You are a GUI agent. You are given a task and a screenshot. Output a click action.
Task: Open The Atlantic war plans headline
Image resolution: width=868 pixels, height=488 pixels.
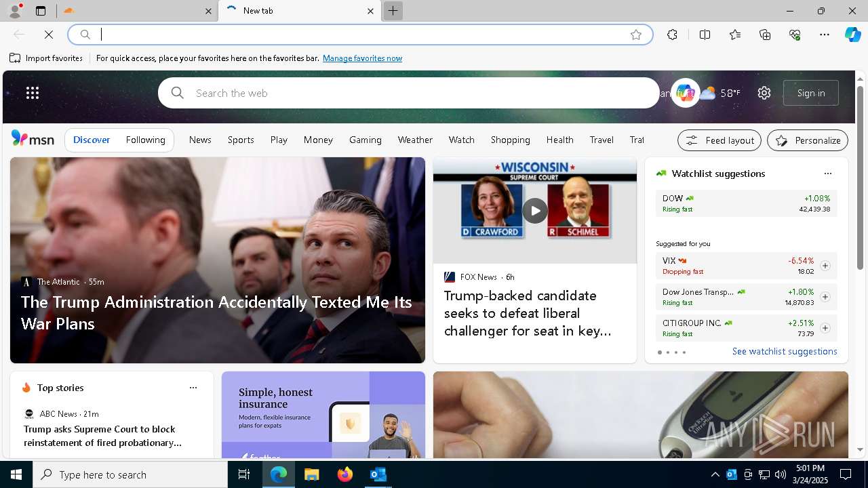tap(216, 312)
